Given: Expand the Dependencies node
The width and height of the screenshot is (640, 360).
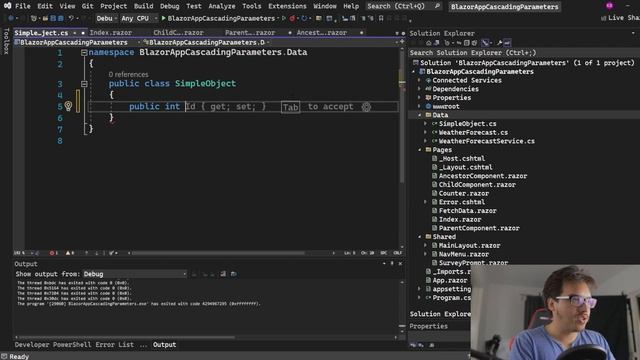Looking at the screenshot, I should (x=420, y=89).
